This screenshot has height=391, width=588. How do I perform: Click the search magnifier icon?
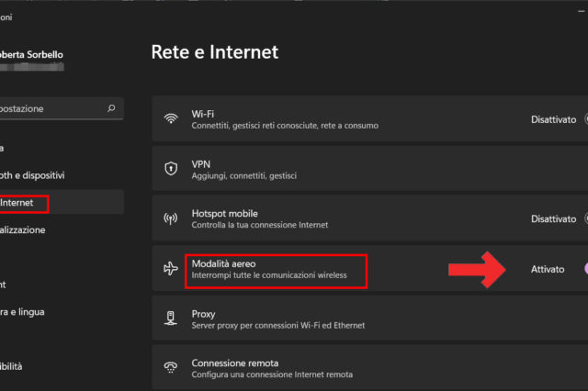pos(111,108)
